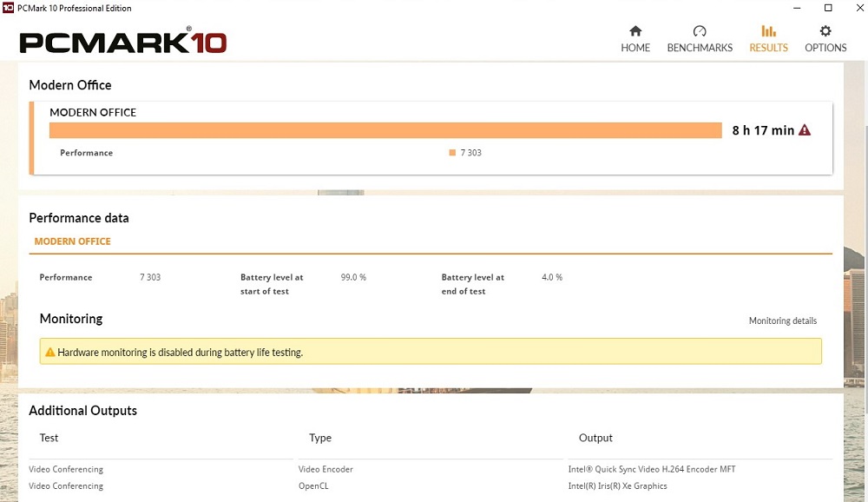Screen dimensions: 868x502
Task: Select the MODERN OFFICE performance data tab
Action: (73, 241)
